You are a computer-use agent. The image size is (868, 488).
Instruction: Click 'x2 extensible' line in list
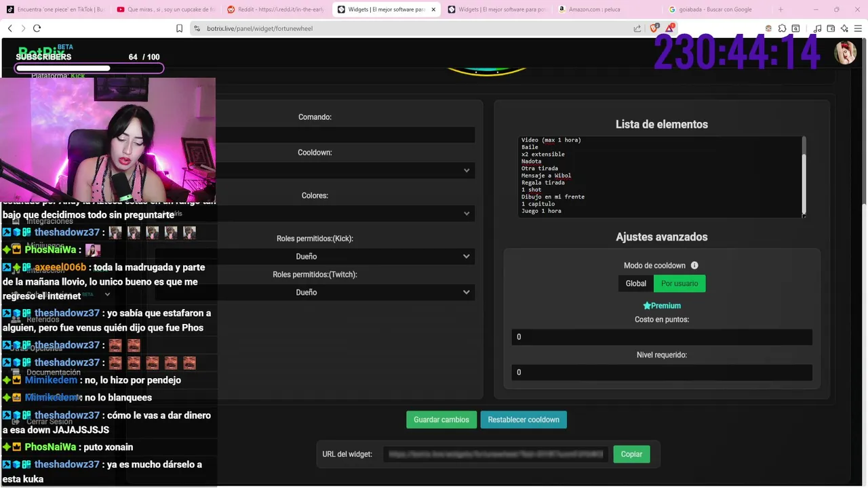pyautogui.click(x=542, y=154)
